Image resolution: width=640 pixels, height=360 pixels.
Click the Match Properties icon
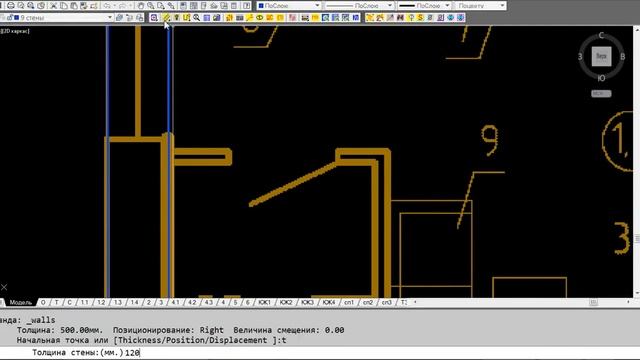click(x=84, y=6)
